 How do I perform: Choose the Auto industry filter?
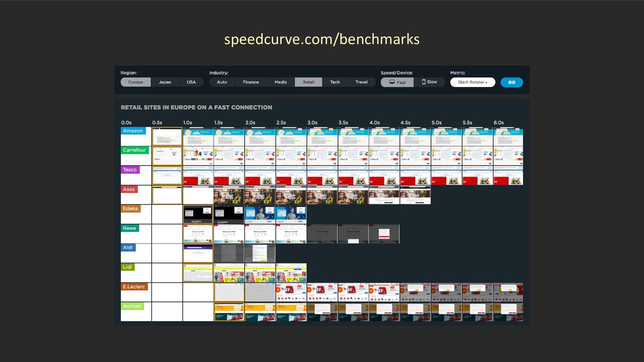coord(222,82)
